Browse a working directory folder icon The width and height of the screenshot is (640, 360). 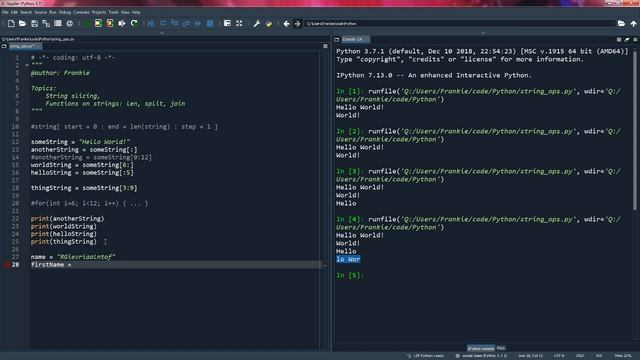click(x=621, y=24)
